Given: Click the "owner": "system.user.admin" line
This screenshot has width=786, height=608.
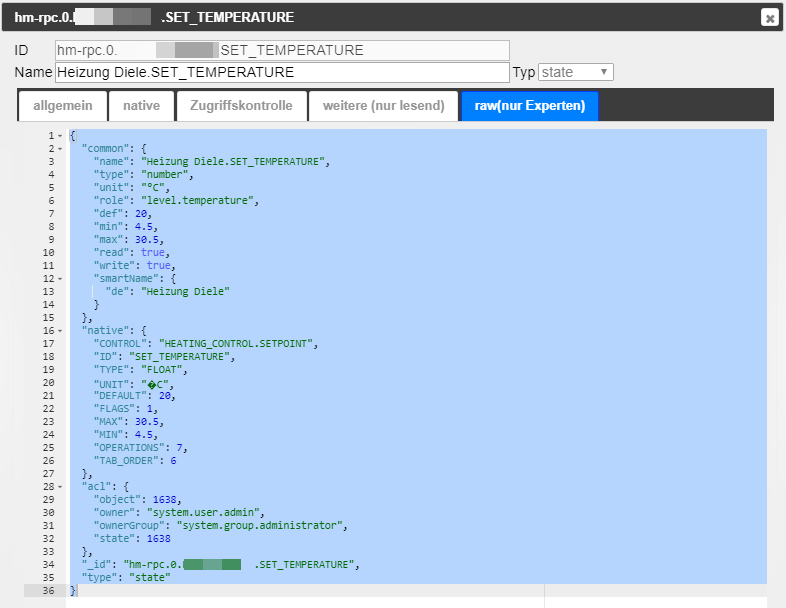Looking at the screenshot, I should pyautogui.click(x=178, y=512).
